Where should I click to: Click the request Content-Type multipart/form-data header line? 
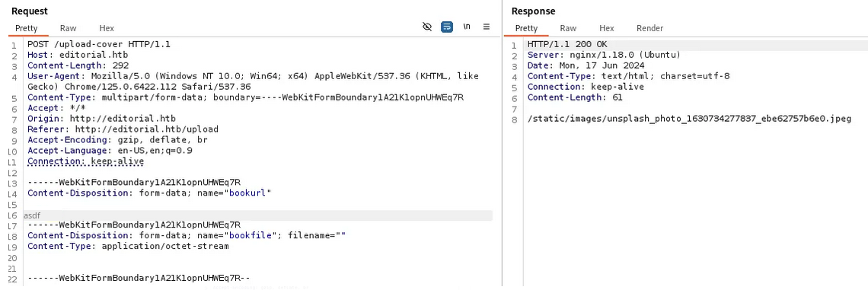[x=245, y=97]
